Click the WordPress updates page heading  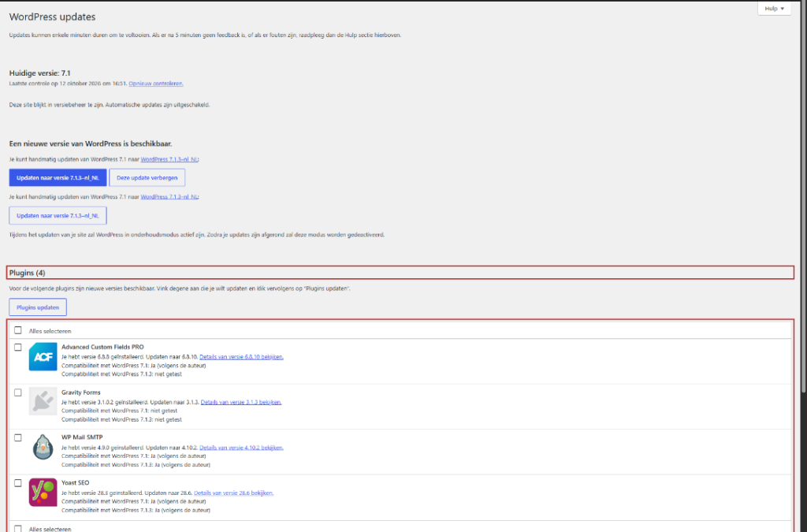click(53, 17)
